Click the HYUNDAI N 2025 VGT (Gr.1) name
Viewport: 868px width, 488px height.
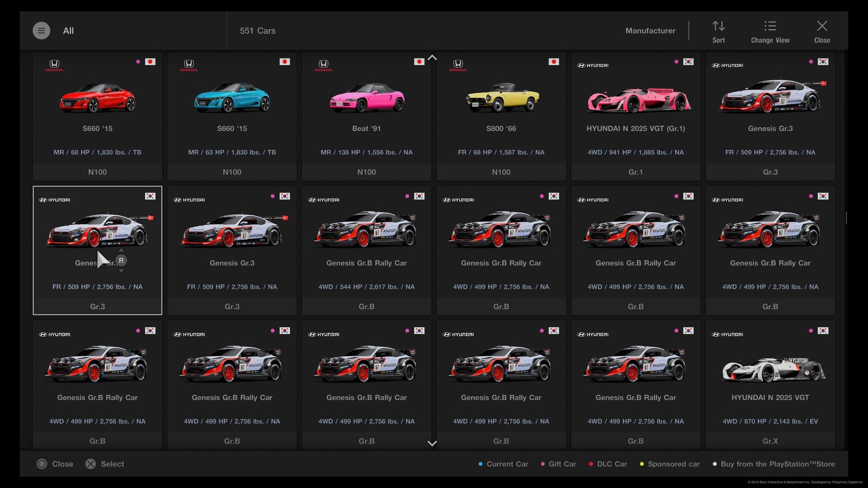point(636,128)
